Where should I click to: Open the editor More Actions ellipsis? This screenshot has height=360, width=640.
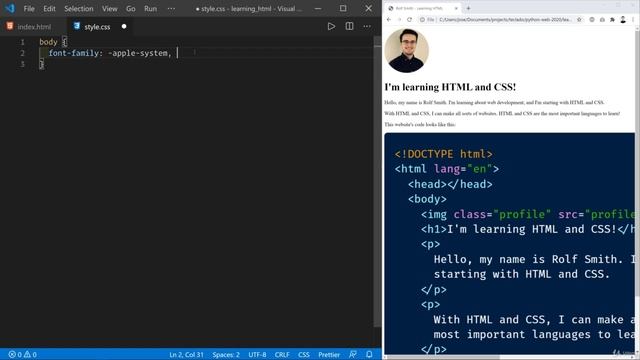click(x=367, y=27)
